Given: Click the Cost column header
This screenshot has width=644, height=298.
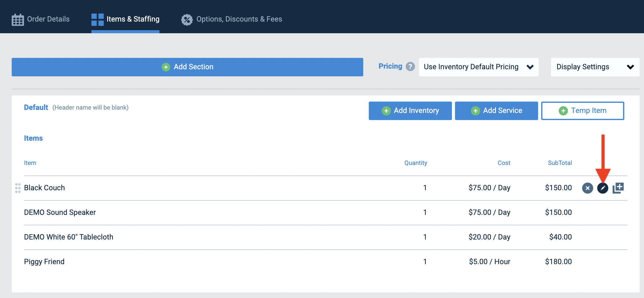Looking at the screenshot, I should coord(504,163).
